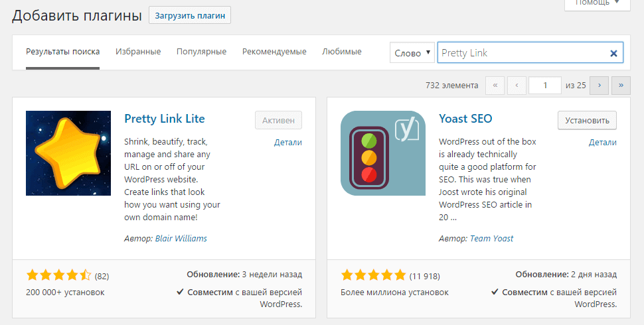The image size is (644, 325).
Task: Click the (11 918) ratings count
Action: point(425,276)
